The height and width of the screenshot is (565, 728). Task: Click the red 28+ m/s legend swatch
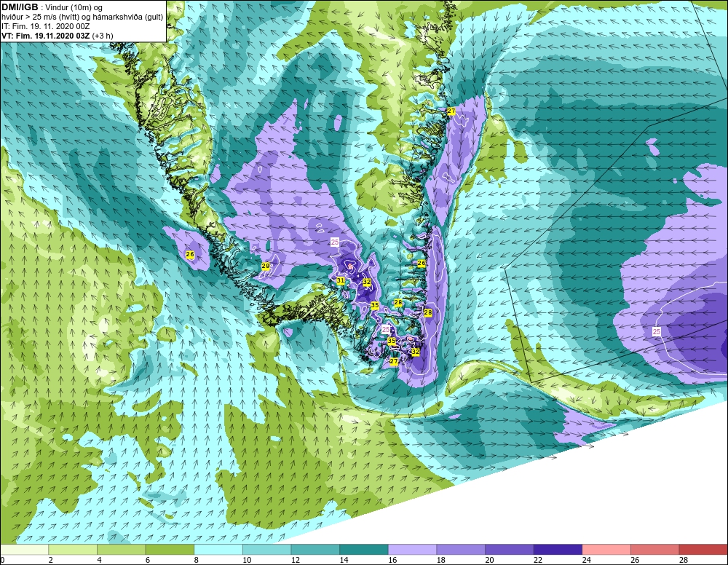click(x=703, y=550)
